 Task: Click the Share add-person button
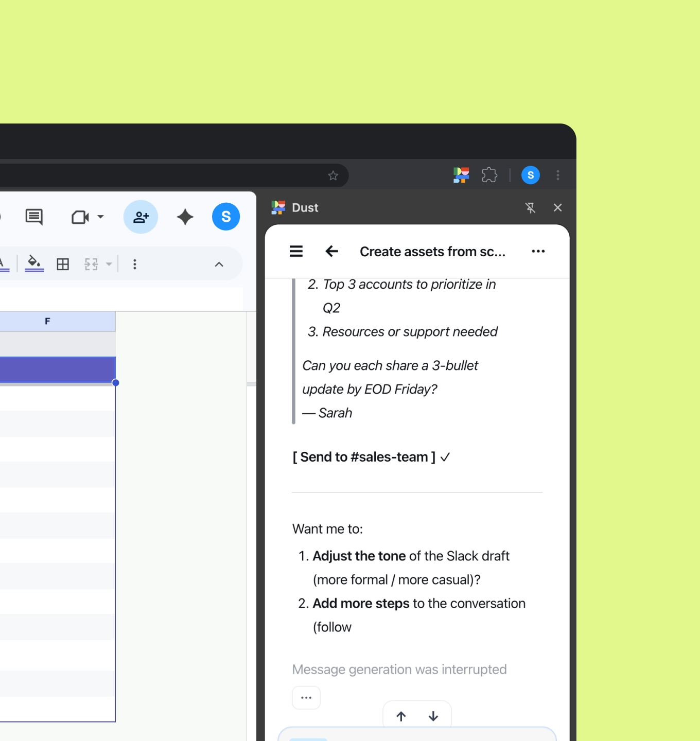point(141,217)
